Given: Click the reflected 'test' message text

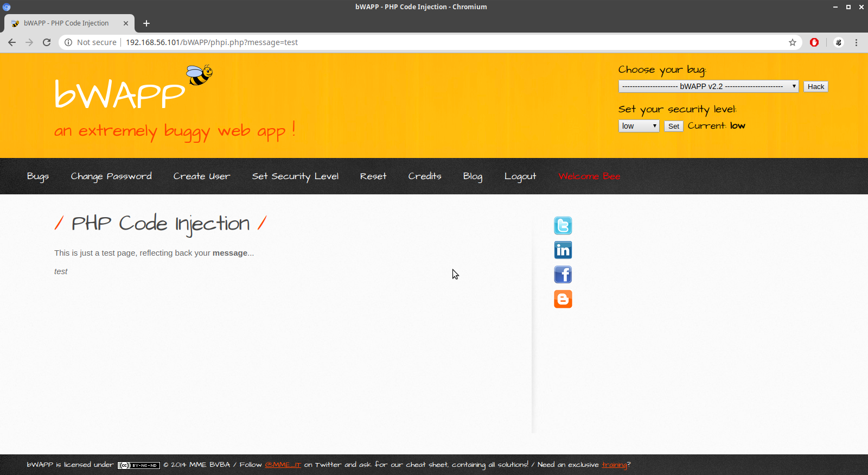Looking at the screenshot, I should (x=61, y=271).
